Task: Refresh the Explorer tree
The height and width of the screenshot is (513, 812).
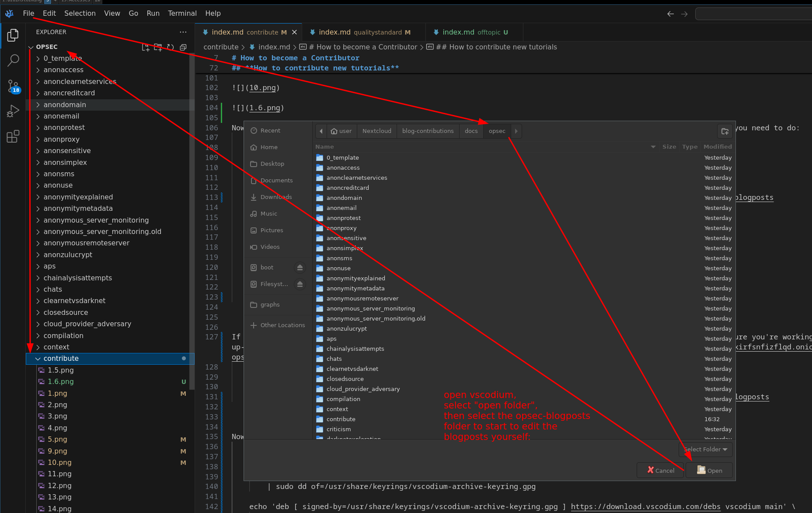Action: click(171, 47)
